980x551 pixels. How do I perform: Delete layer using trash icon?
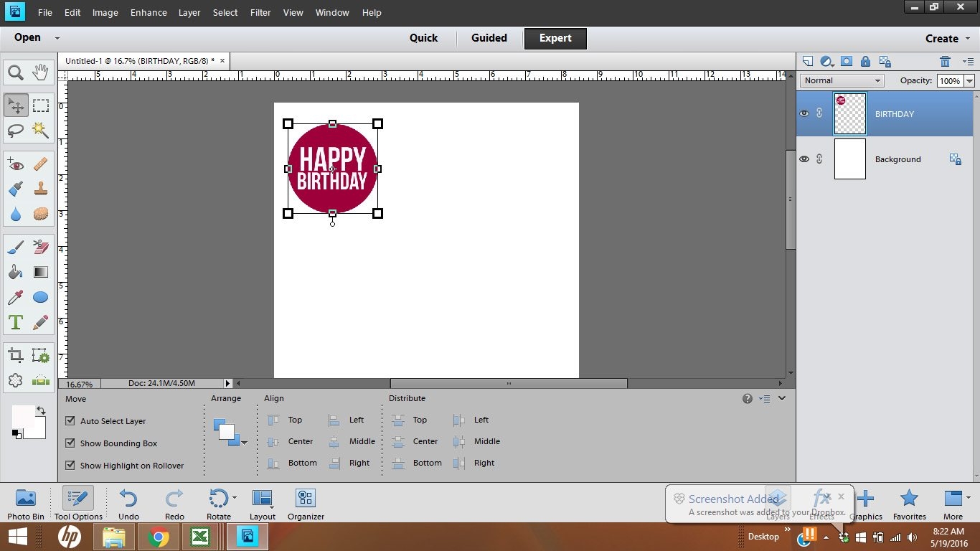point(945,62)
